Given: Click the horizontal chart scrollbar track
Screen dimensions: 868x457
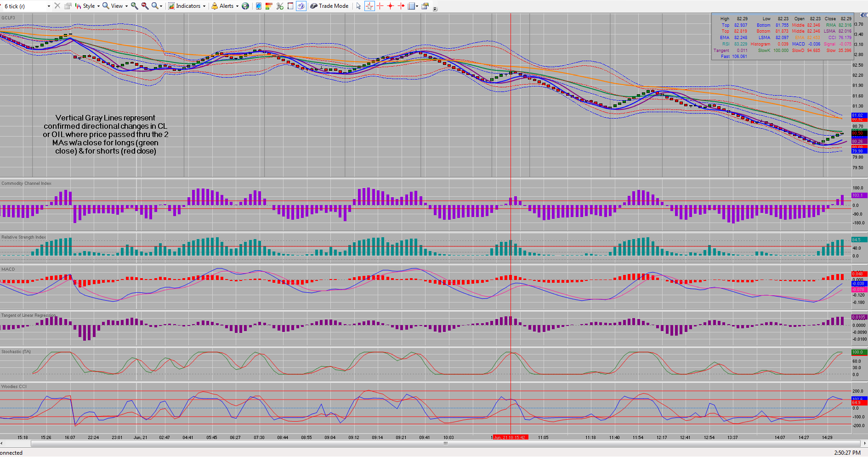Looking at the screenshot, I should (445, 444).
